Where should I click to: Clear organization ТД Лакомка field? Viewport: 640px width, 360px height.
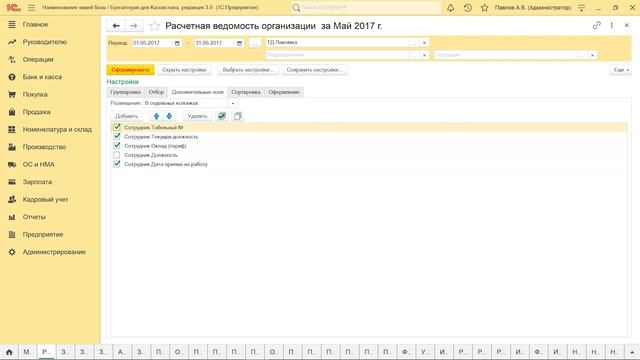click(424, 43)
